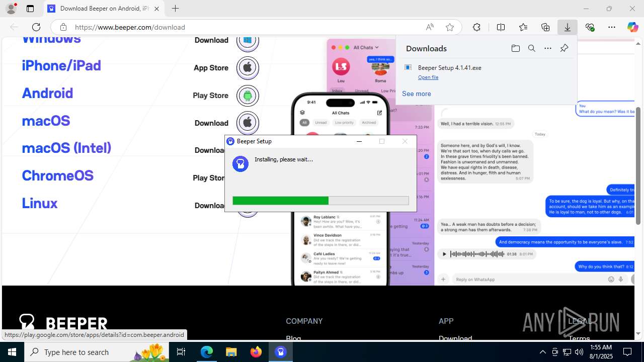Viewport: 644px width, 362px height.
Task: Click the Play Store label for Android
Action: click(x=210, y=96)
